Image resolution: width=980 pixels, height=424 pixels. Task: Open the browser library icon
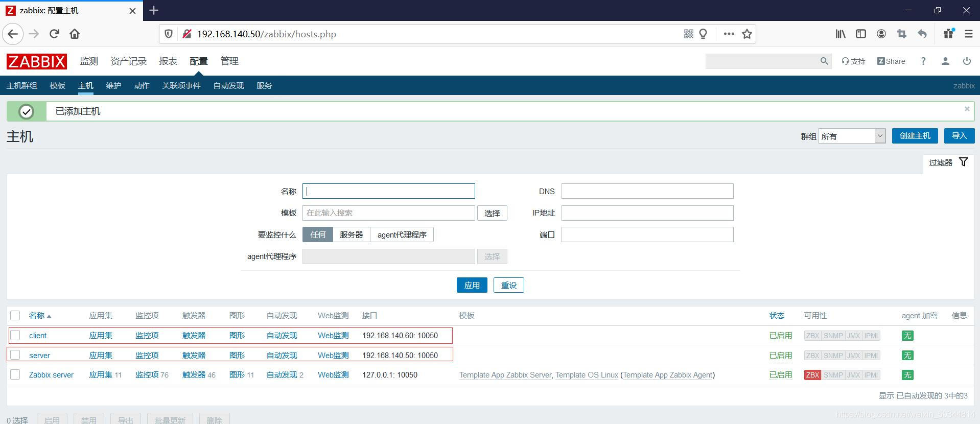841,34
